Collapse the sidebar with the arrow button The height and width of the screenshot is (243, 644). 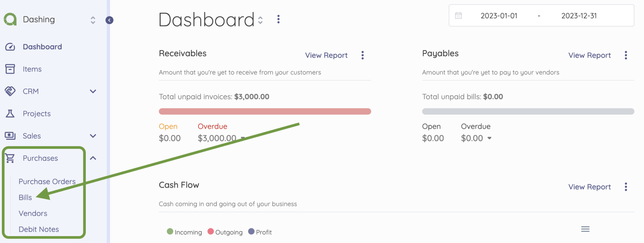pyautogui.click(x=109, y=20)
